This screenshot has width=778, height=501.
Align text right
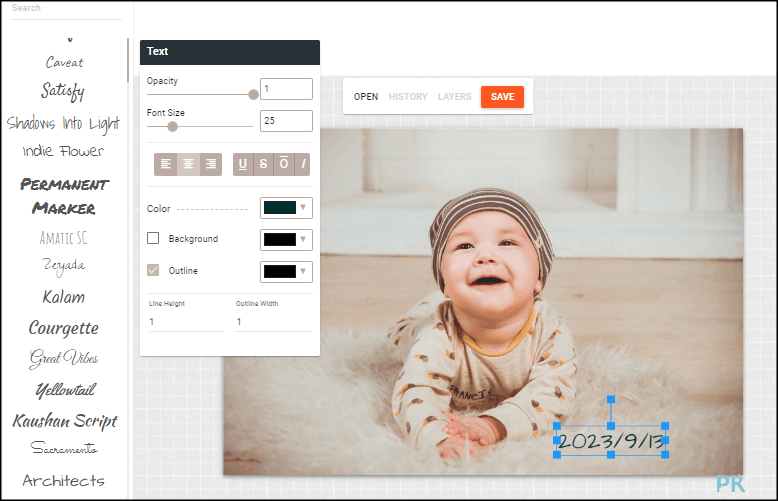pos(211,164)
